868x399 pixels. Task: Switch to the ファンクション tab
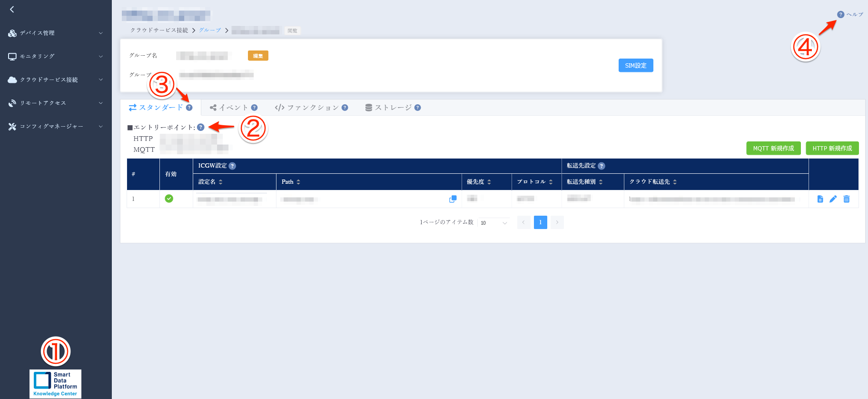click(311, 108)
